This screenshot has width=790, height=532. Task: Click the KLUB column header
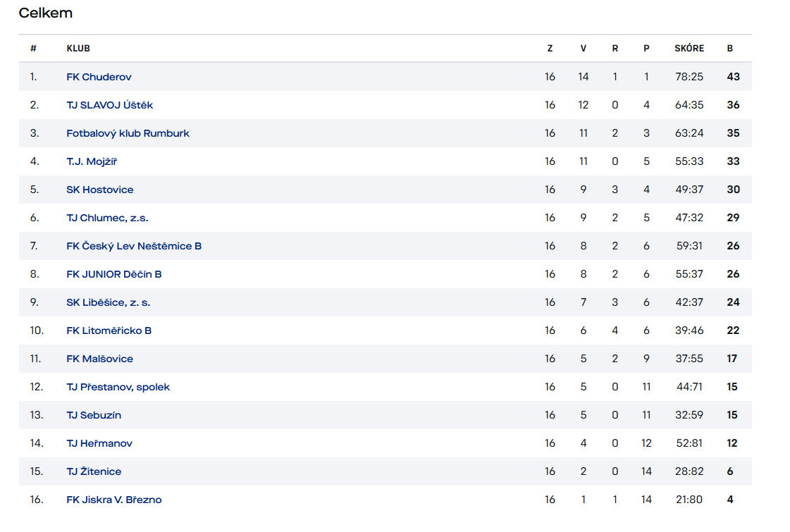click(78, 49)
